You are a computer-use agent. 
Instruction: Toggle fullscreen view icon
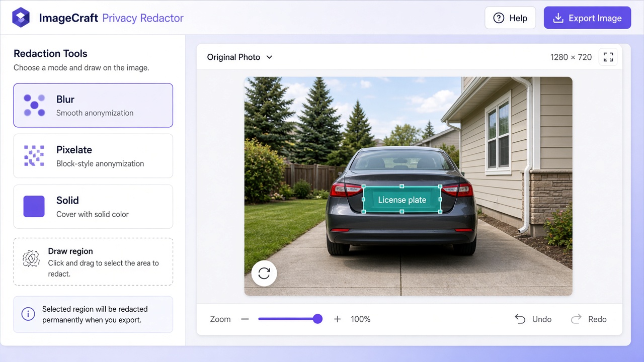tap(608, 57)
